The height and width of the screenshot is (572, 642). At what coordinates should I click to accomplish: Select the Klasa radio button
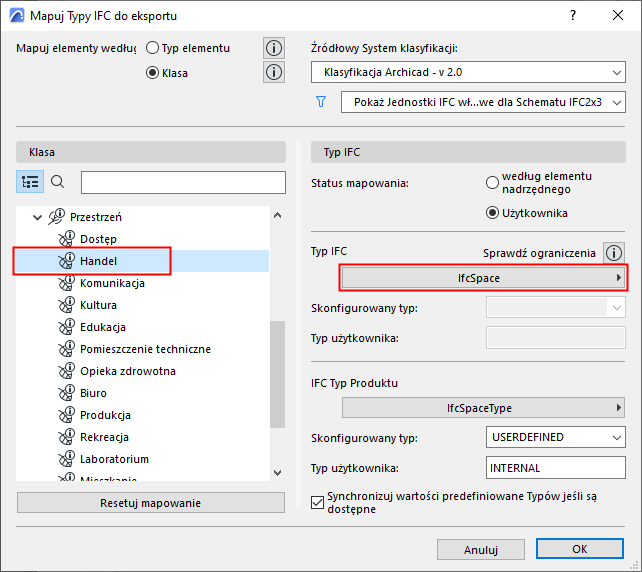point(152,73)
